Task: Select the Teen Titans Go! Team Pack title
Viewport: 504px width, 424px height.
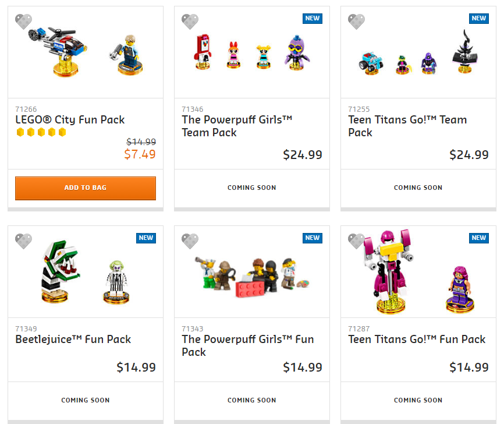Action: [x=407, y=126]
